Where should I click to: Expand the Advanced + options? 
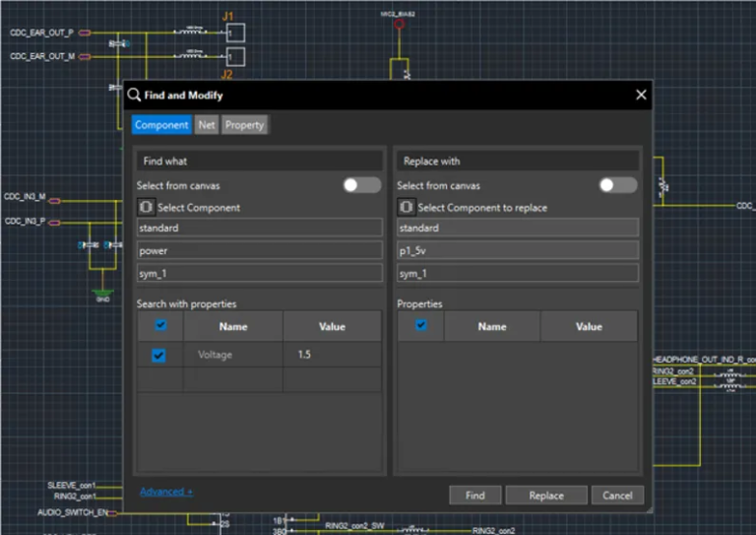click(x=166, y=491)
